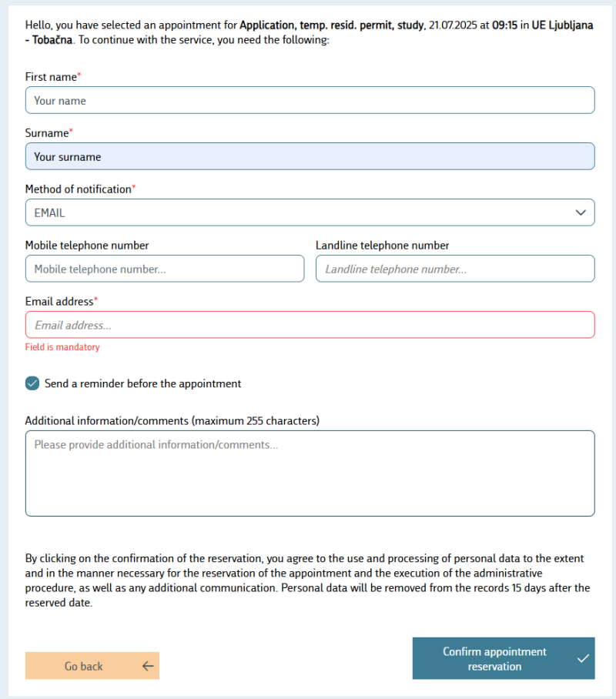Viewport: 616px width, 699px height.
Task: Untick the reminder checkbox
Action: (32, 383)
